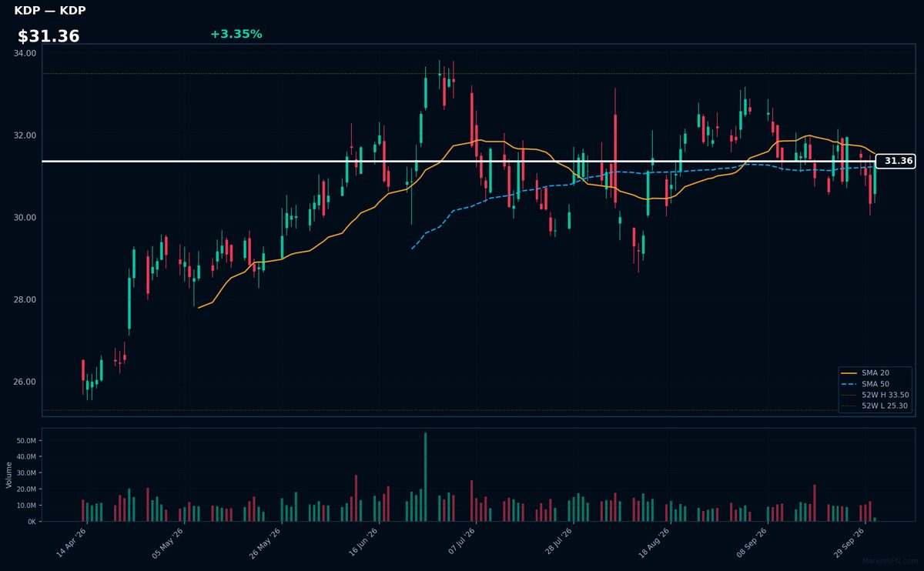
Task: Click the 29 Sep '26 date label
Action: coord(848,543)
